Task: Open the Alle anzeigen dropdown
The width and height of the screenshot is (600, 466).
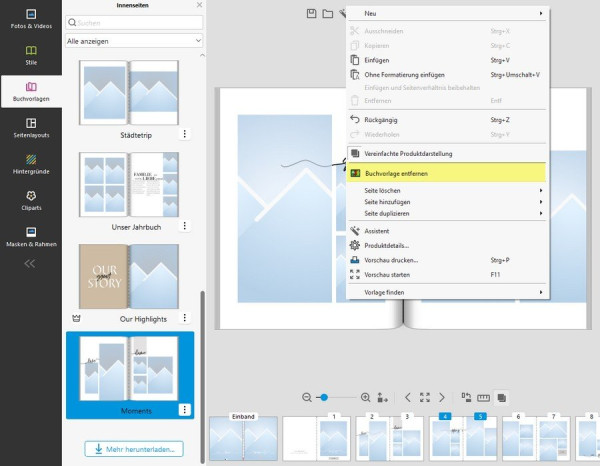Action: 134,41
